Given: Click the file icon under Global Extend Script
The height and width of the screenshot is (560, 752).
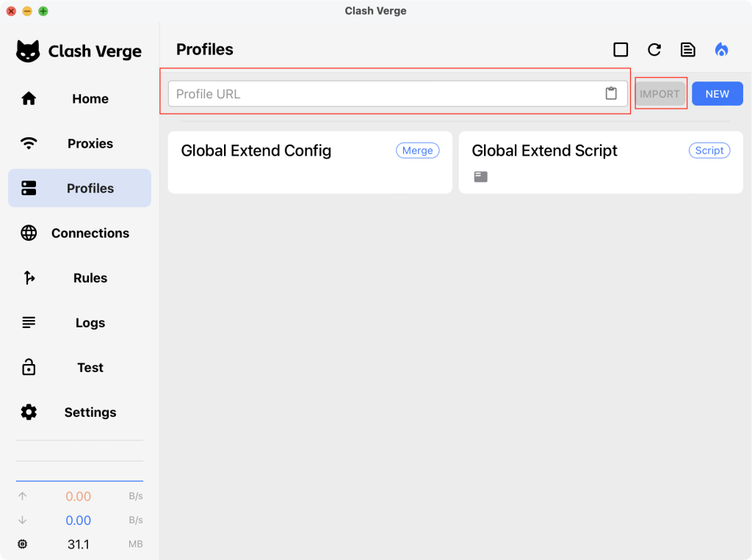Looking at the screenshot, I should point(480,177).
